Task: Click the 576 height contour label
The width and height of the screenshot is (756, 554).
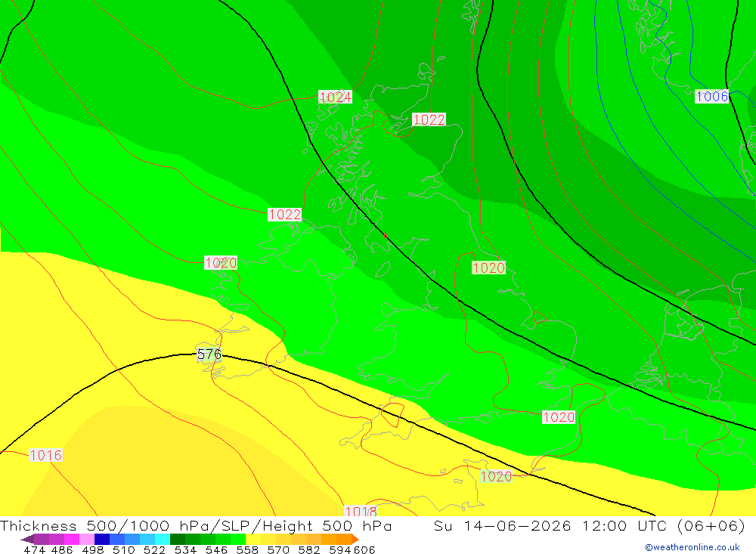Action: 209,355
